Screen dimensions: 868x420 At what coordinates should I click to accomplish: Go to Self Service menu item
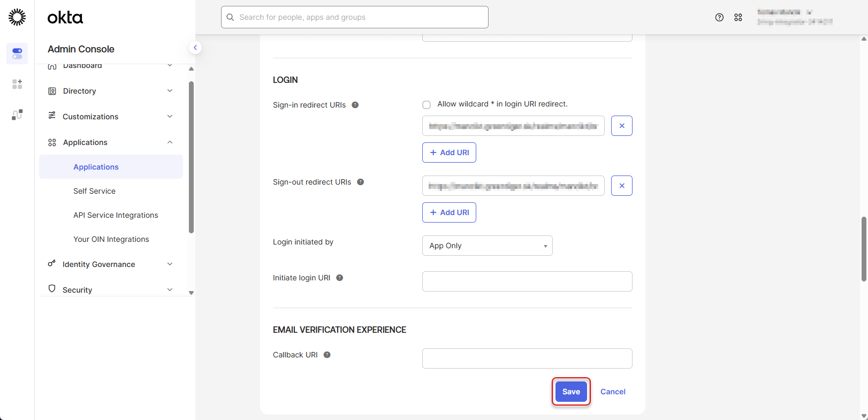coord(94,191)
